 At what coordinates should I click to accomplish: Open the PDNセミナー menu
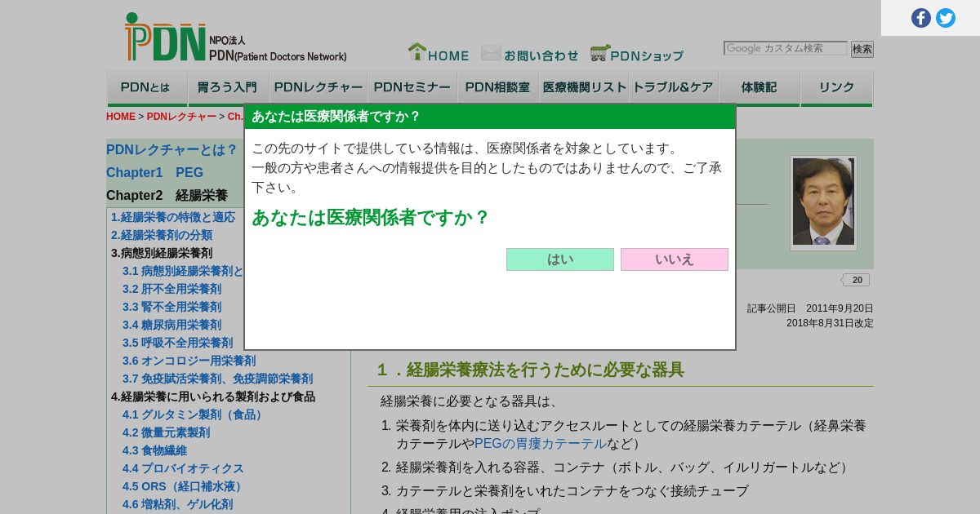412,88
